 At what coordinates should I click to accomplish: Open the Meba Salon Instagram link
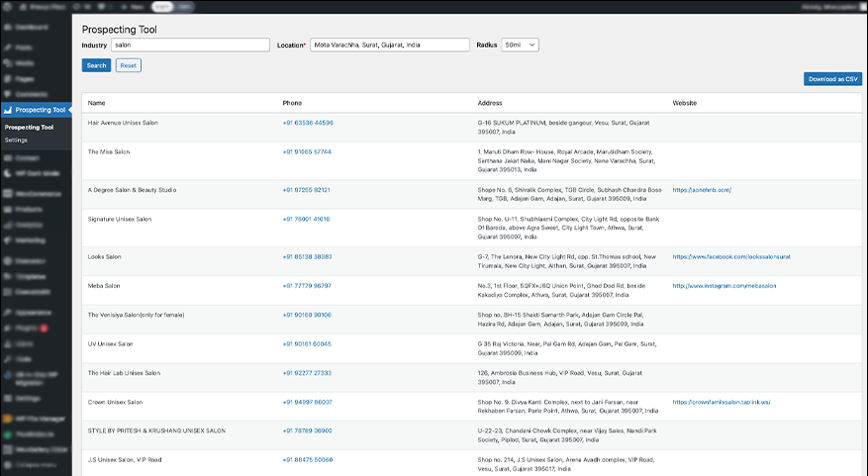(724, 286)
